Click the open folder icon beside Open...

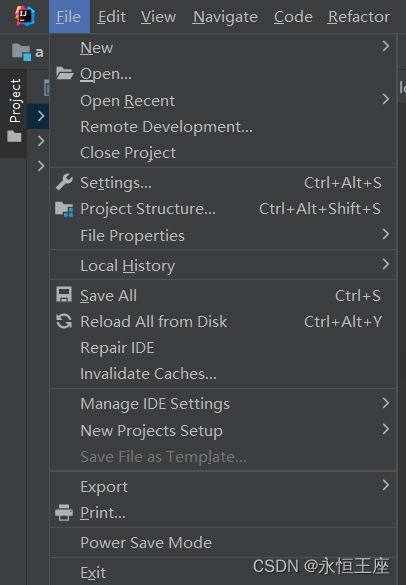(x=64, y=73)
